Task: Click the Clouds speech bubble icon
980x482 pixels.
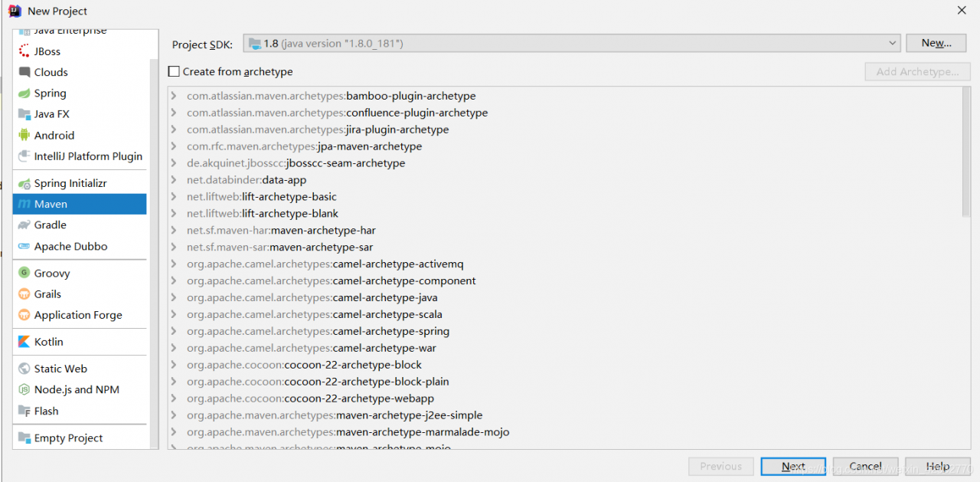Action: (24, 72)
